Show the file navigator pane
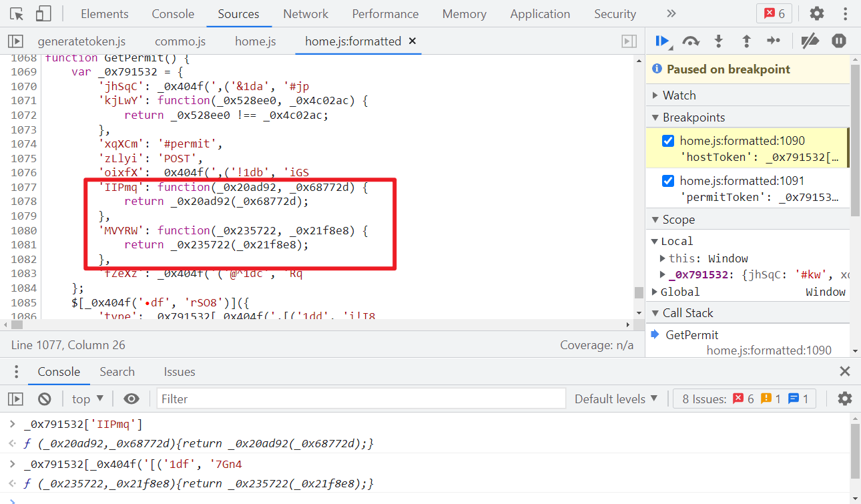Viewport: 861px width, 504px height. pos(15,41)
